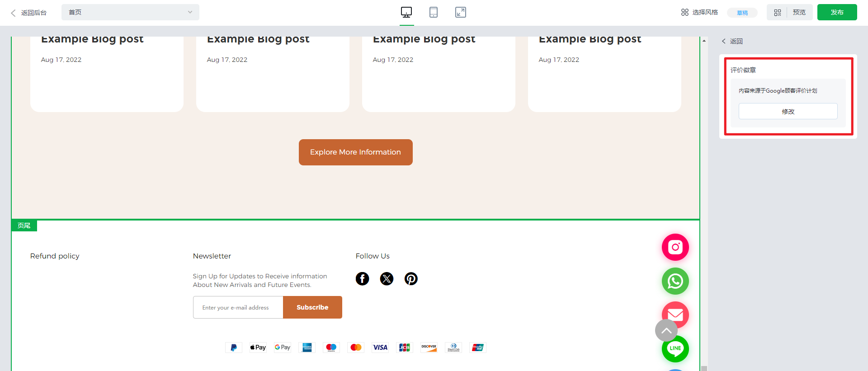Focus the e-mail address input field
Viewport: 868px width, 371px height.
tap(238, 307)
